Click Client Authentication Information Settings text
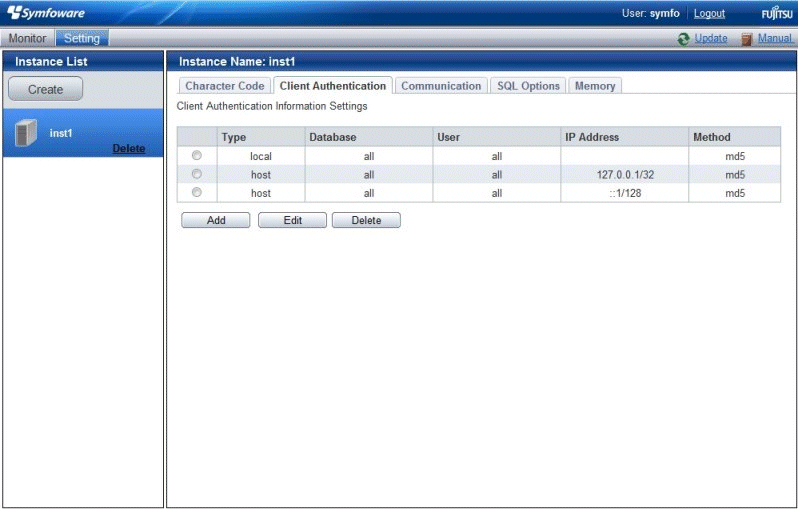Screen dimensions: 798x509 coord(272,106)
